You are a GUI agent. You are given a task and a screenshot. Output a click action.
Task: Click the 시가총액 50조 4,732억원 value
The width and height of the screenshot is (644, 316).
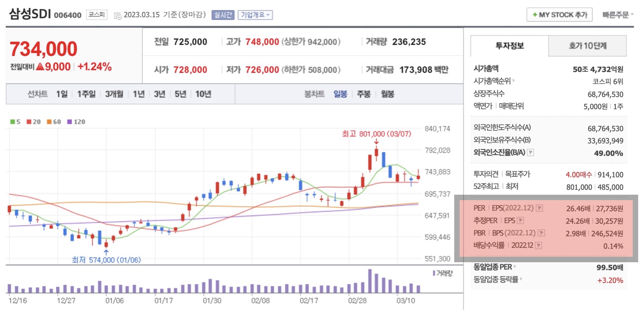598,69
